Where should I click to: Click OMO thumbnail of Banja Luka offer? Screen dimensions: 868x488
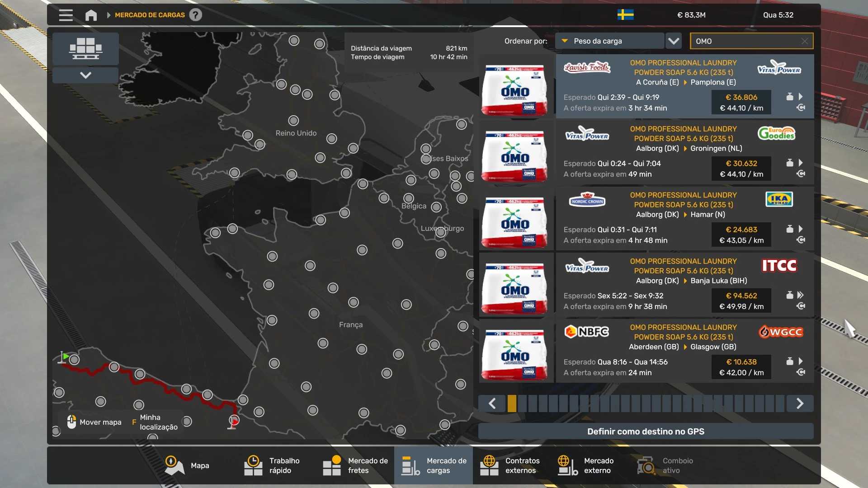pos(516,285)
